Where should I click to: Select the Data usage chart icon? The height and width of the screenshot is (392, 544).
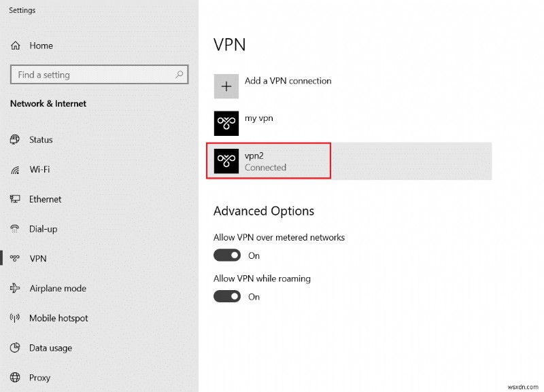click(14, 348)
